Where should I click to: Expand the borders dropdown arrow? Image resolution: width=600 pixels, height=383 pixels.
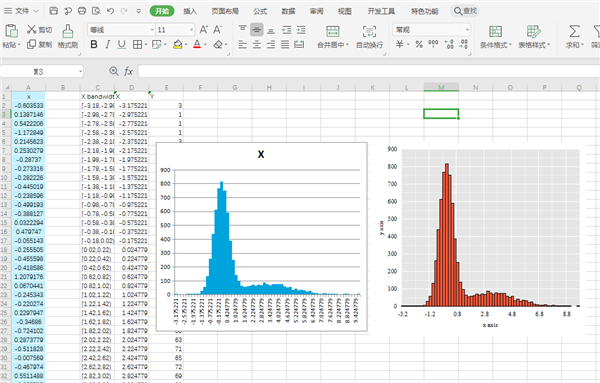tap(145, 45)
